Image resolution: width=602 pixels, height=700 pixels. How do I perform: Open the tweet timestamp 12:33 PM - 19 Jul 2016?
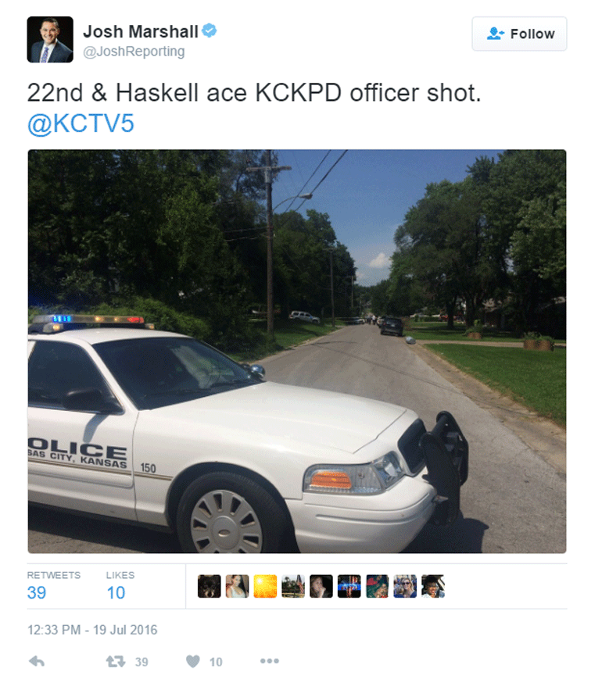coord(92,630)
